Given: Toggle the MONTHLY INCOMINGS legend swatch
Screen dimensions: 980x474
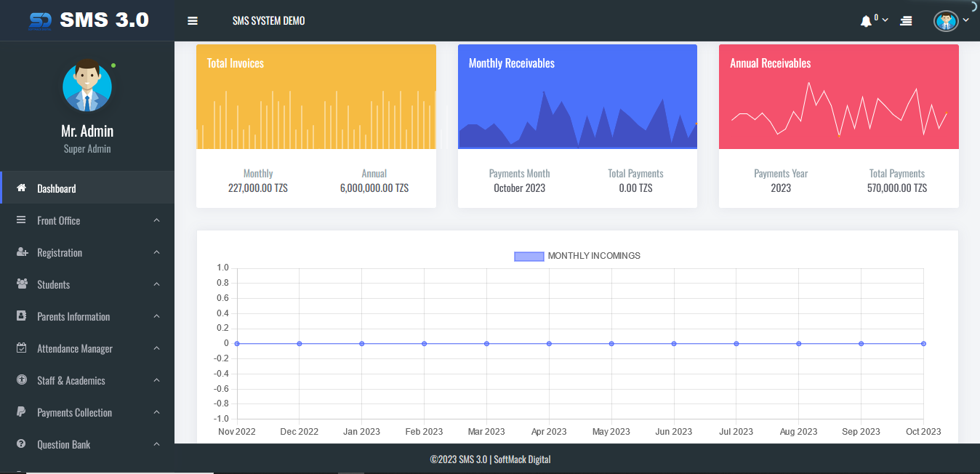Looking at the screenshot, I should pyautogui.click(x=529, y=256).
